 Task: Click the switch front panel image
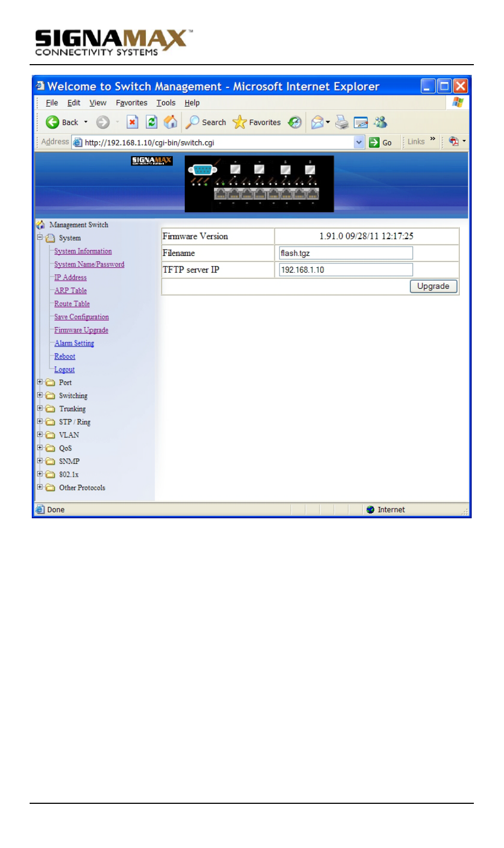tap(259, 184)
